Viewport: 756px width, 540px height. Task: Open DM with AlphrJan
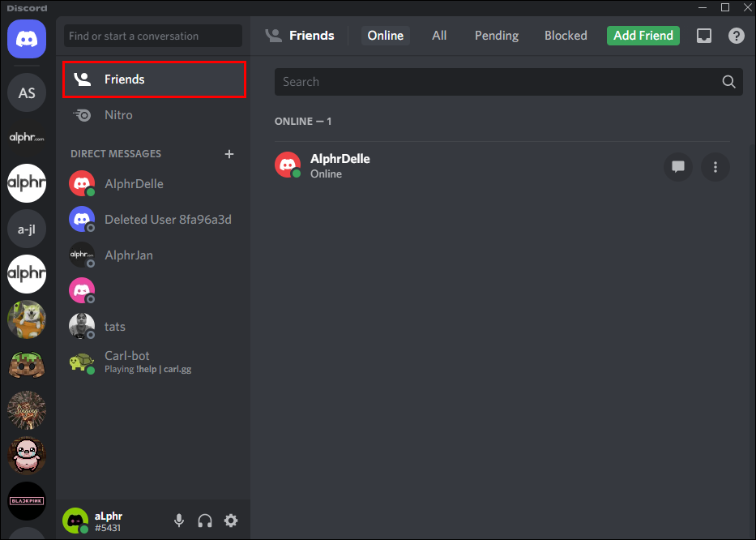tap(154, 255)
